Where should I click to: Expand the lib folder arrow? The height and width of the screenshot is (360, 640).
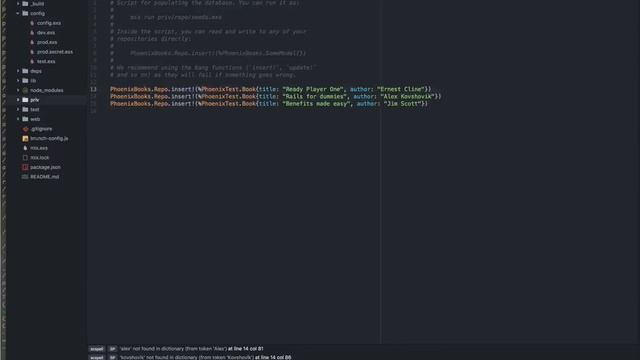(18, 81)
